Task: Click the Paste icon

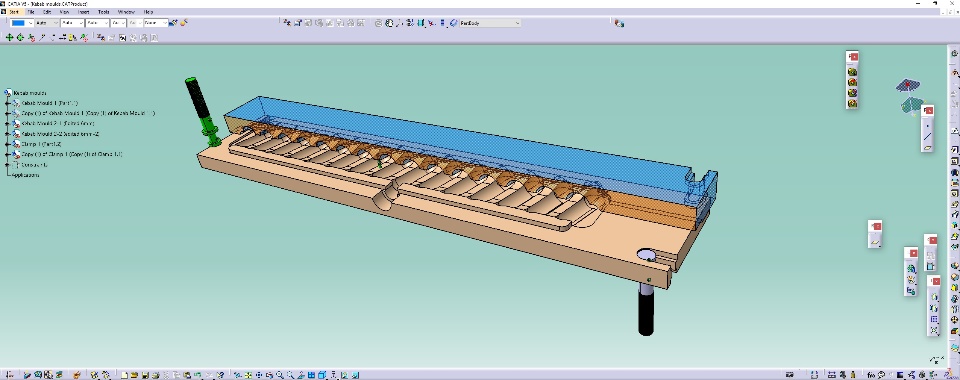Action: tap(187, 375)
